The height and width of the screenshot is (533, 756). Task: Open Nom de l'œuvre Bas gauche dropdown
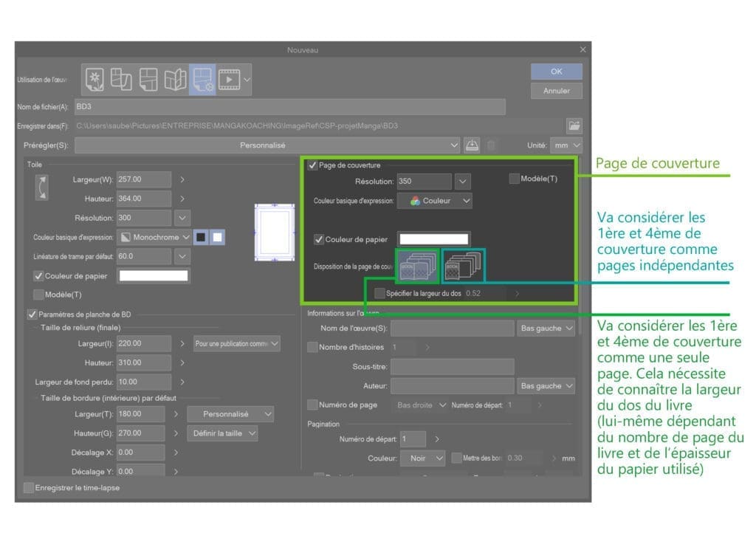coord(546,329)
